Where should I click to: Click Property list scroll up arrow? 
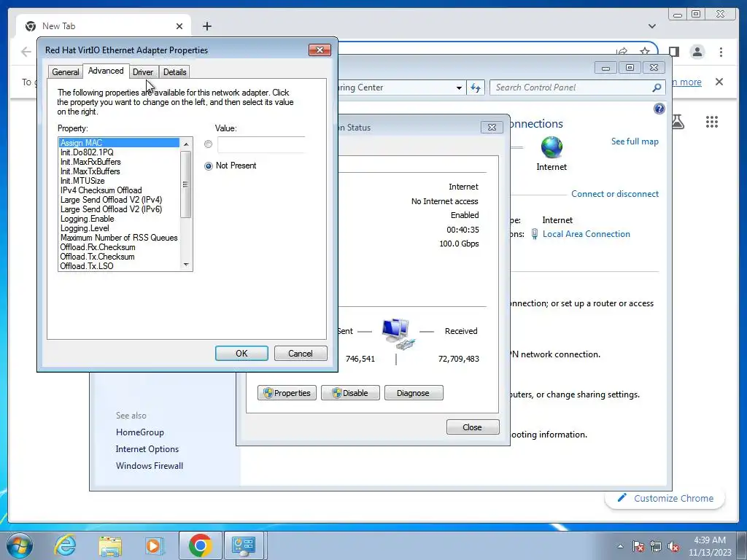point(186,144)
